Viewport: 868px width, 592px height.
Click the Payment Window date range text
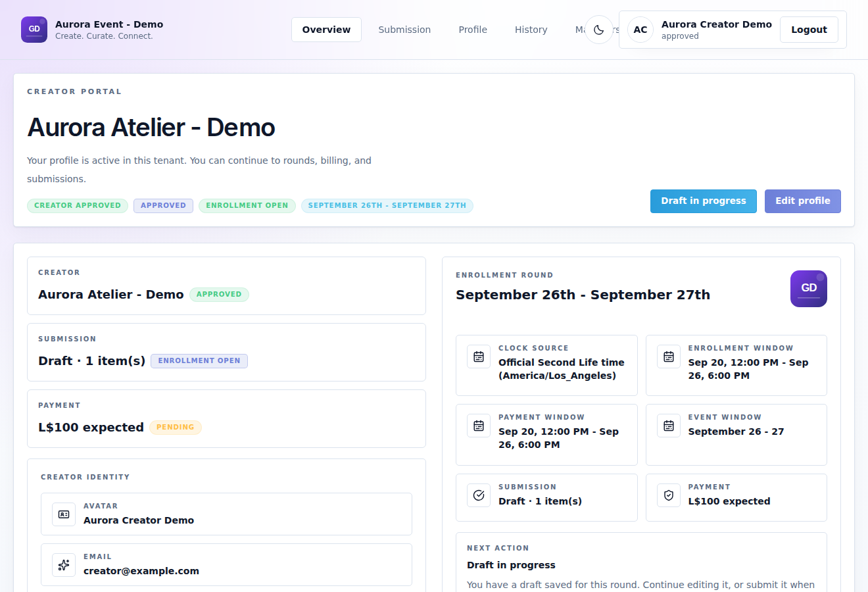click(558, 438)
